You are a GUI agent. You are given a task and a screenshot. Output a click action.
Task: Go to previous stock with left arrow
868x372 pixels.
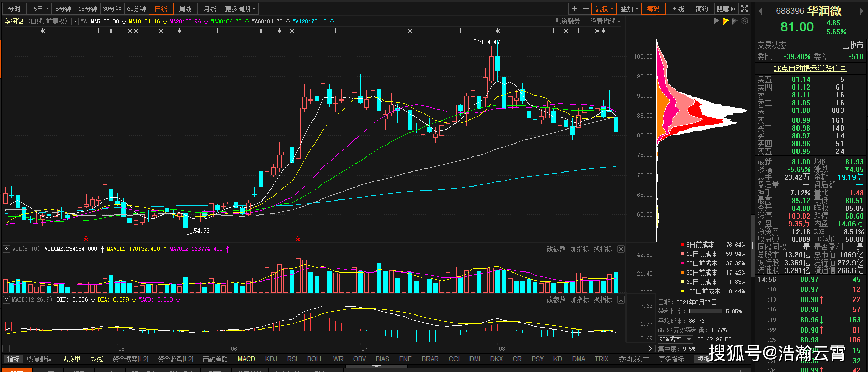760,11
